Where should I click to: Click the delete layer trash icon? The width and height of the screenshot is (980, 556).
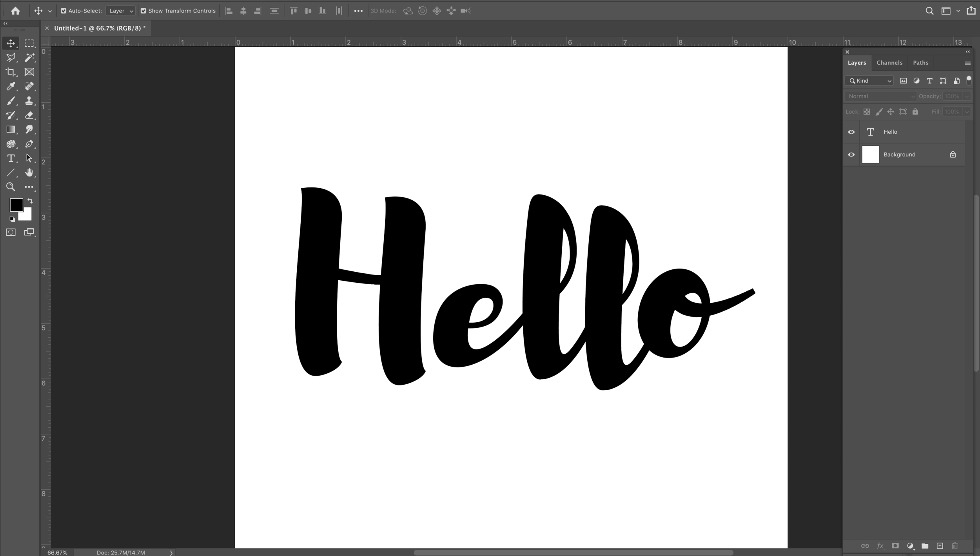tap(955, 546)
